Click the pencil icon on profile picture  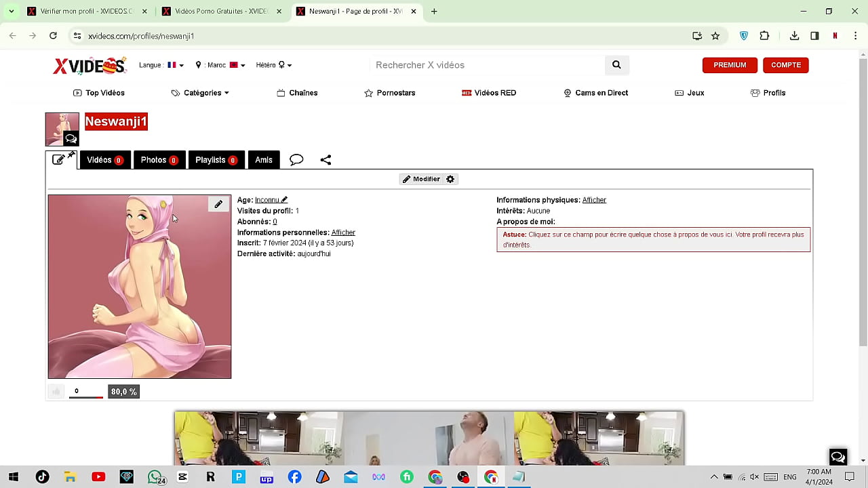(218, 204)
